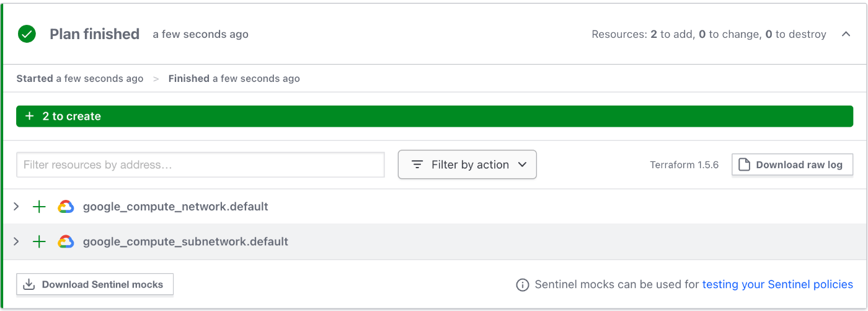Click Download Sentinel mocks button
This screenshot has height=311, width=868.
pyautogui.click(x=95, y=284)
